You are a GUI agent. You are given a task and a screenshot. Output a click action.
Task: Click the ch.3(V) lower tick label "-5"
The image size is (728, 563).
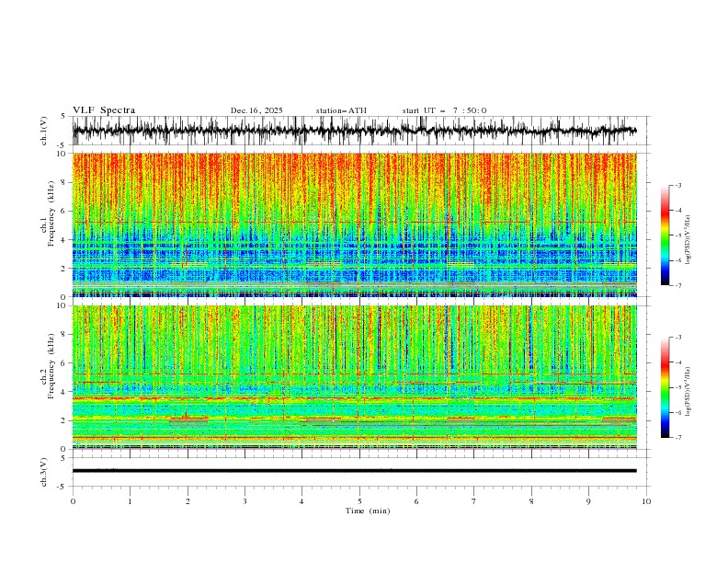(63, 487)
